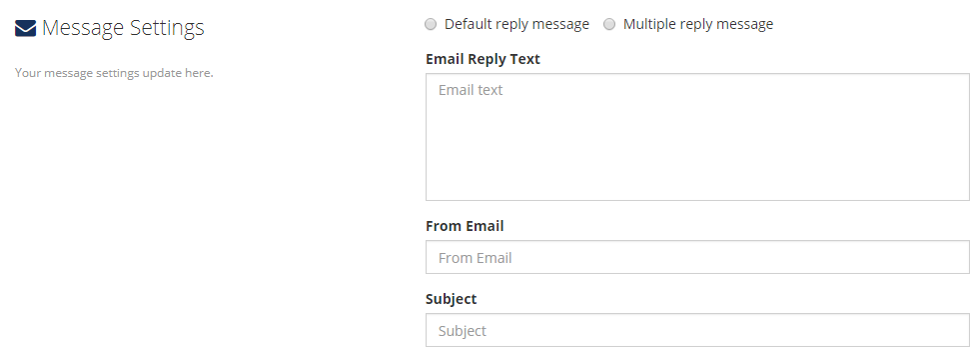The height and width of the screenshot is (362, 980).
Task: Click into the Subject input field
Action: coord(697,330)
